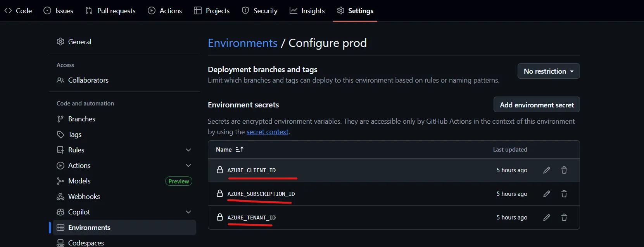
Task: Click the Tags label icon
Action: click(x=60, y=135)
